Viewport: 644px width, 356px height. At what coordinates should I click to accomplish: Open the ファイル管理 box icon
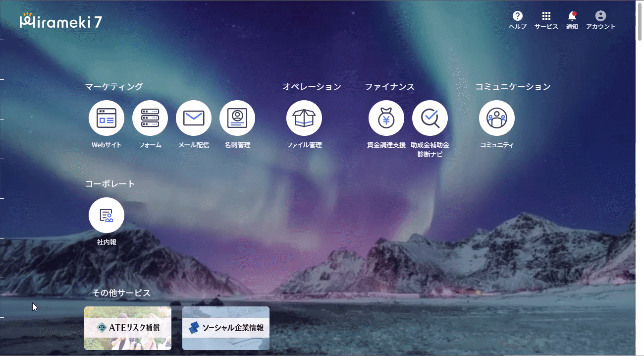pyautogui.click(x=304, y=118)
